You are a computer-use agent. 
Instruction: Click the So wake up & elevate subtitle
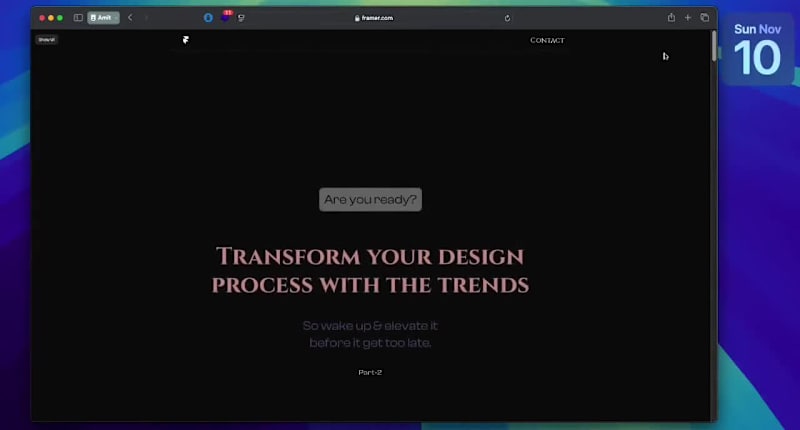coord(370,334)
